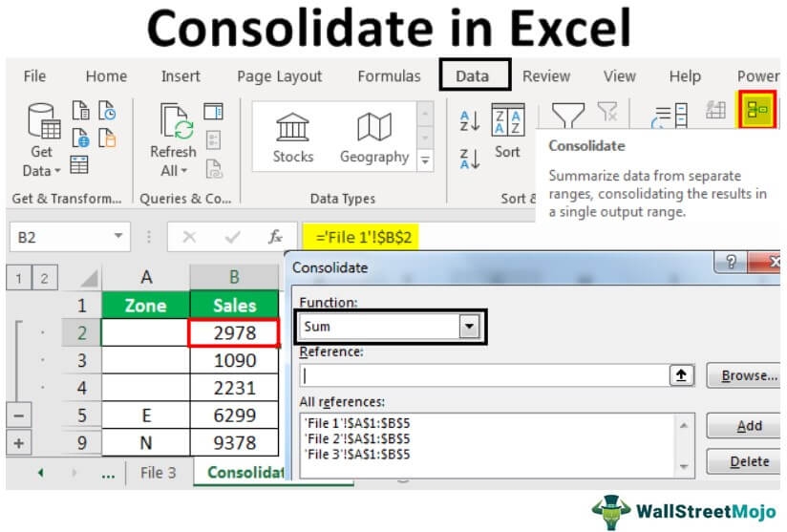Insert the Stocks data type
Screen dimensions: 787x532
[292, 138]
